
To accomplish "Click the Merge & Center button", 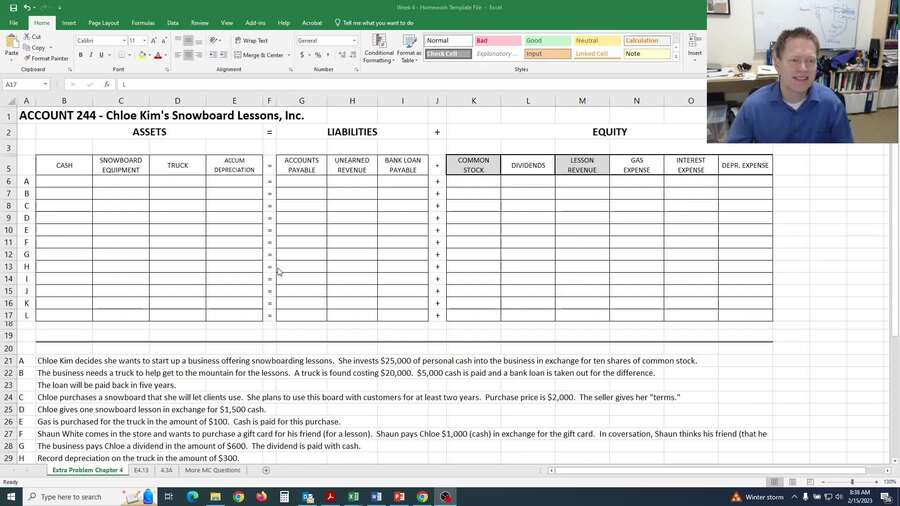I will (260, 55).
